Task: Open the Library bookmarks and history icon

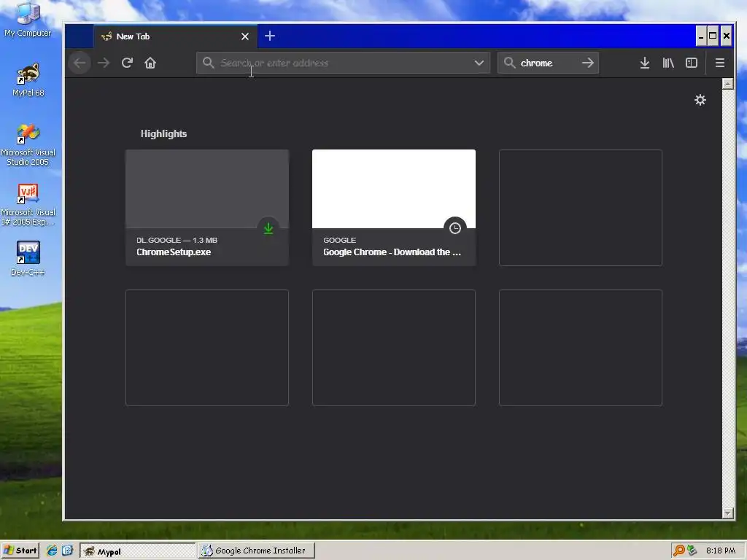Action: coord(668,63)
